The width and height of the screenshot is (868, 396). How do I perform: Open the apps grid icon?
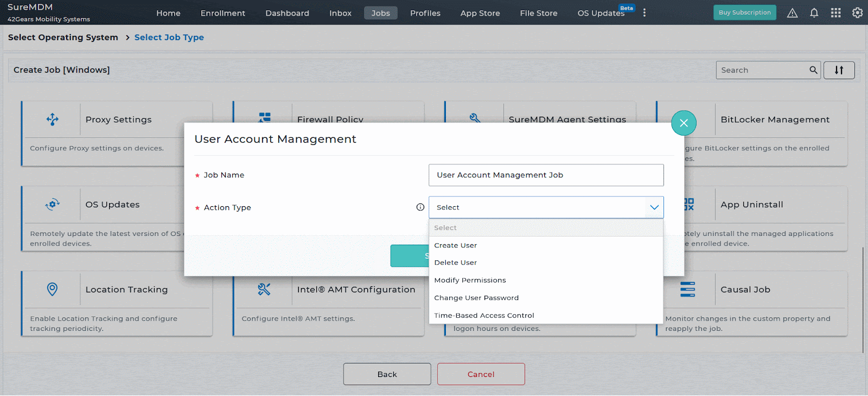[x=835, y=12]
